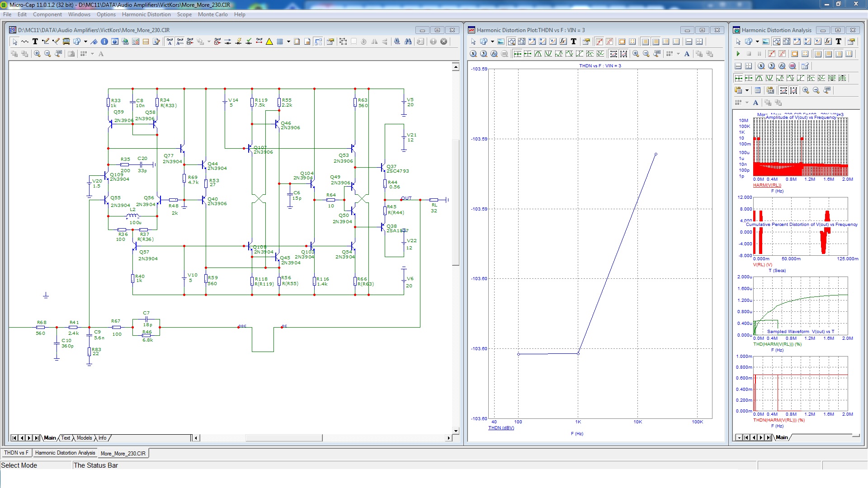Switch to the Text schematic page tab

pyautogui.click(x=66, y=438)
